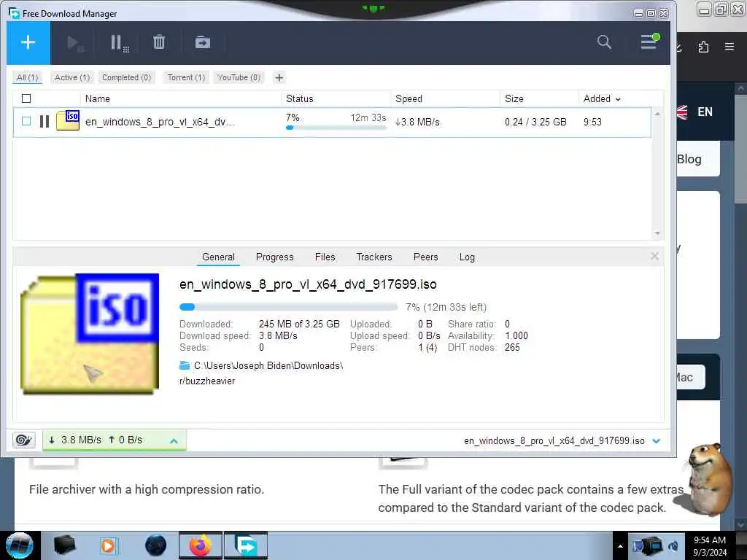Select the All (1) filter tab
The width and height of the screenshot is (747, 560).
28,77
